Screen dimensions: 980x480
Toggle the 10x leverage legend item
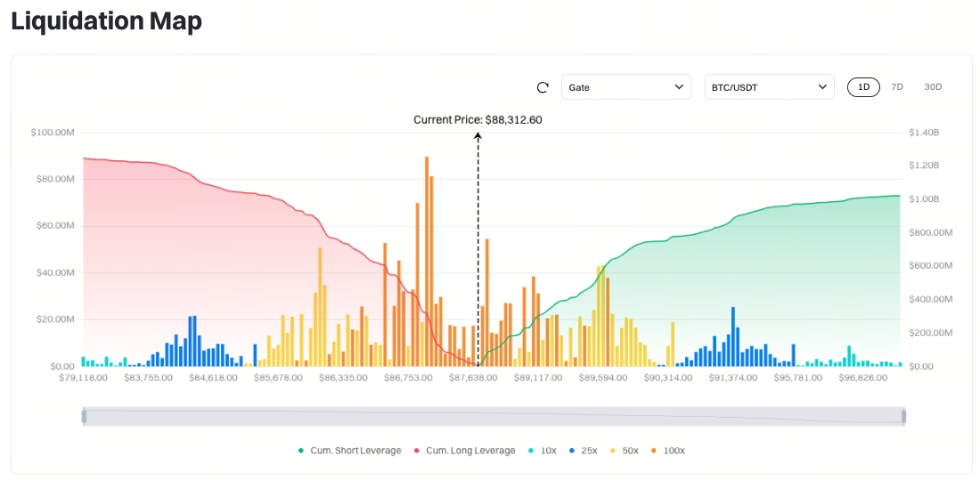(x=542, y=451)
